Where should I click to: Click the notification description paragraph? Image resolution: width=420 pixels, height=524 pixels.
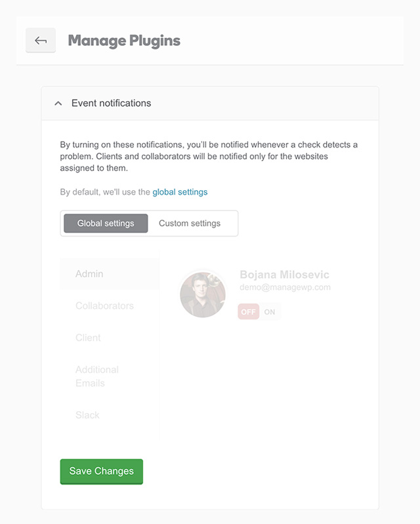[209, 156]
